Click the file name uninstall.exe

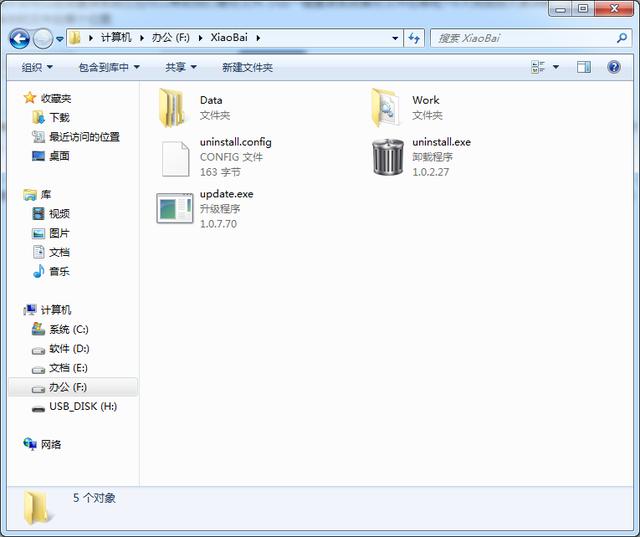[441, 142]
